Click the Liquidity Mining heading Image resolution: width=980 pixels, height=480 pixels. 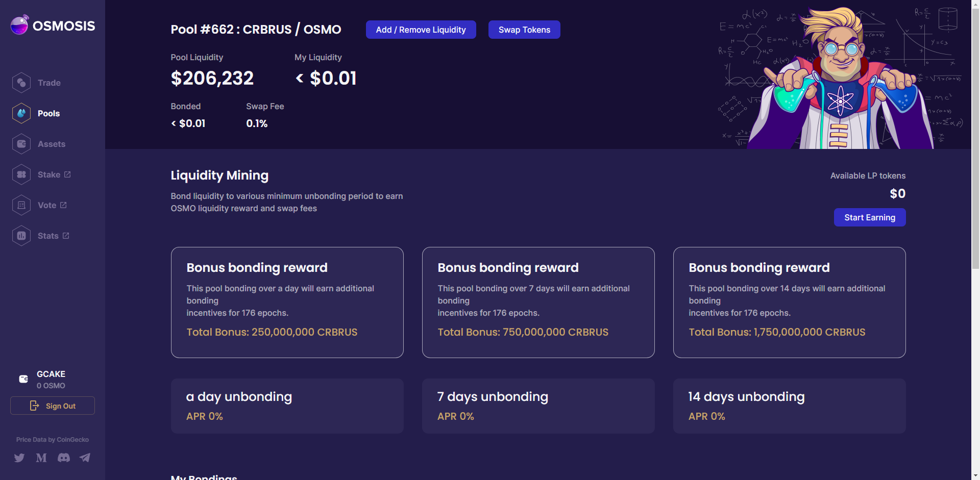(x=219, y=175)
